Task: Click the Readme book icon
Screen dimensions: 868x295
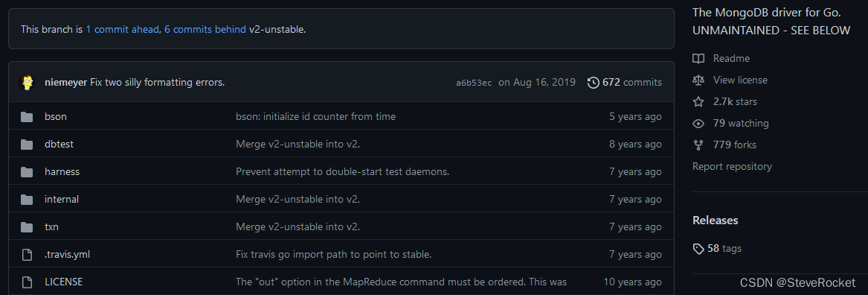Action: [x=698, y=58]
